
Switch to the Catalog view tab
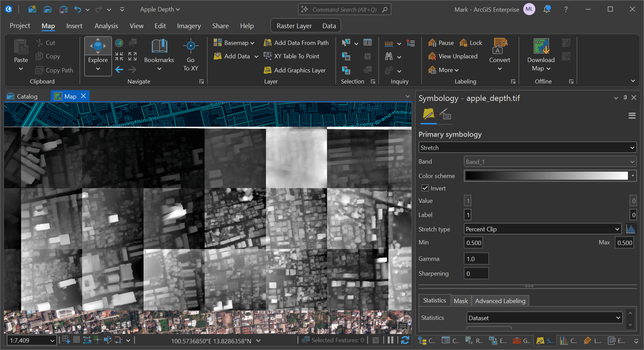(x=22, y=96)
